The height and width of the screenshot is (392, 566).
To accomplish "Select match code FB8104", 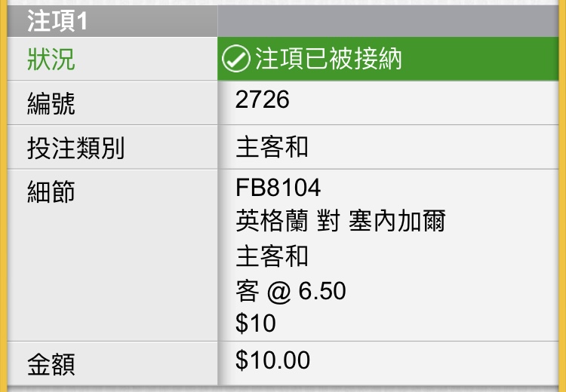I will [278, 188].
